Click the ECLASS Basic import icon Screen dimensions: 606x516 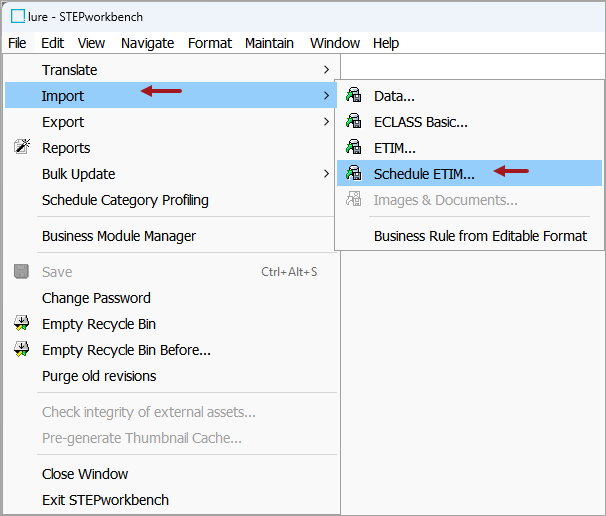tap(354, 121)
